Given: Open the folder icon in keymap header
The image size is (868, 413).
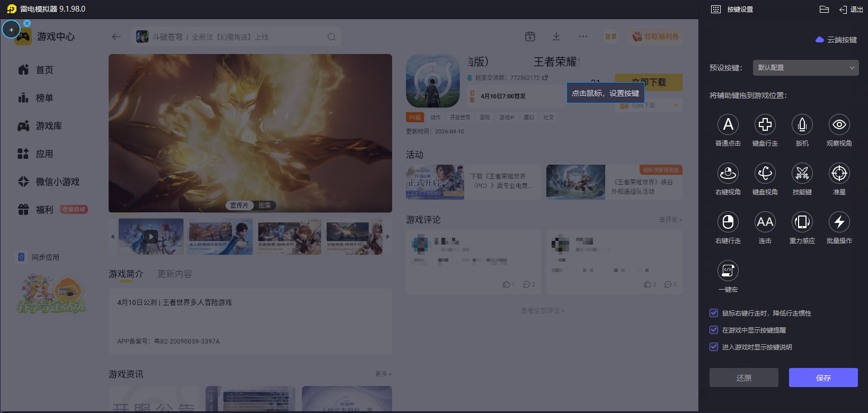Looking at the screenshot, I should (x=824, y=9).
